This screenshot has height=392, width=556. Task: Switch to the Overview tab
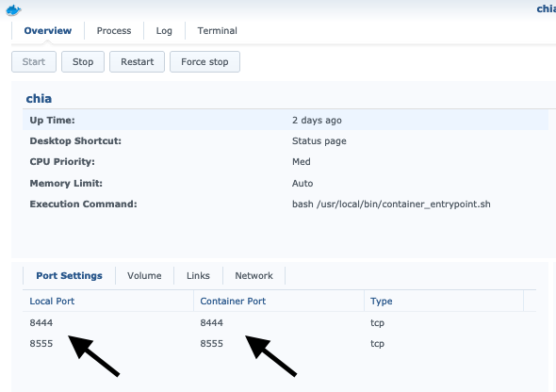[48, 31]
